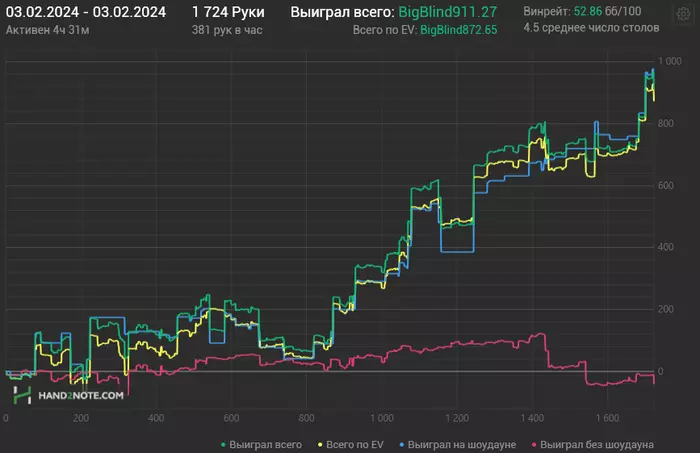
Task: Open the chart settings gear icon
Action: (x=683, y=14)
